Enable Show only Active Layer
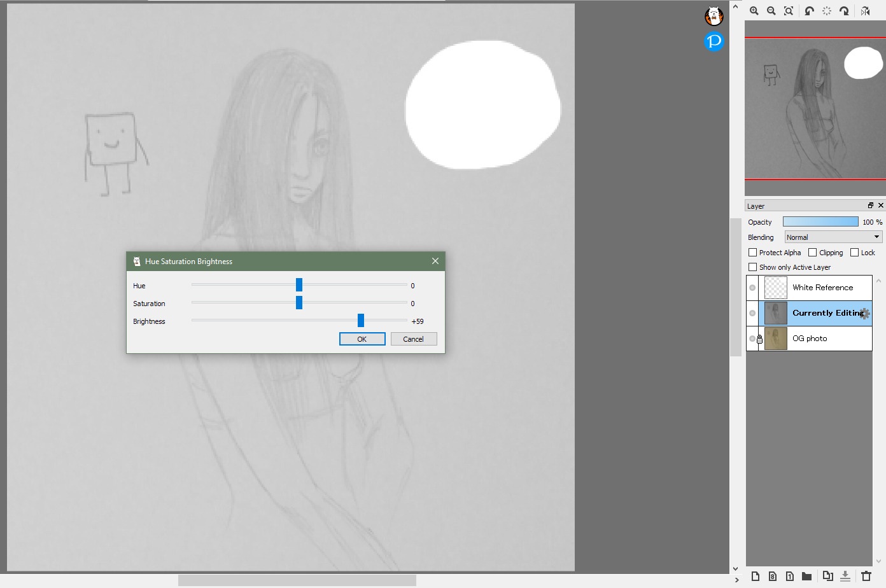This screenshot has width=886, height=588. click(753, 267)
